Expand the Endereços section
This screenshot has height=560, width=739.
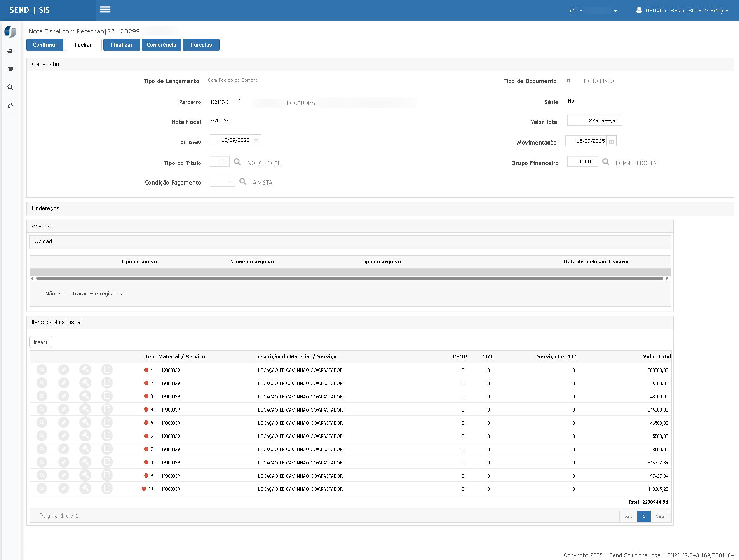click(x=45, y=208)
